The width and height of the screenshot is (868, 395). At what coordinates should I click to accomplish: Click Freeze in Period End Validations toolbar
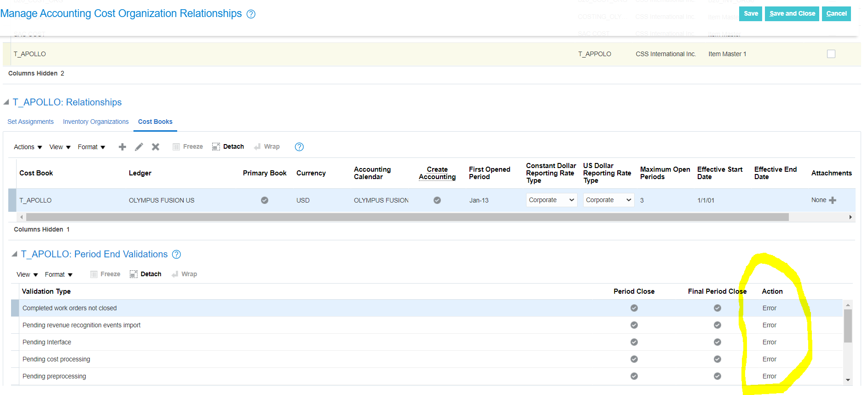pos(105,274)
